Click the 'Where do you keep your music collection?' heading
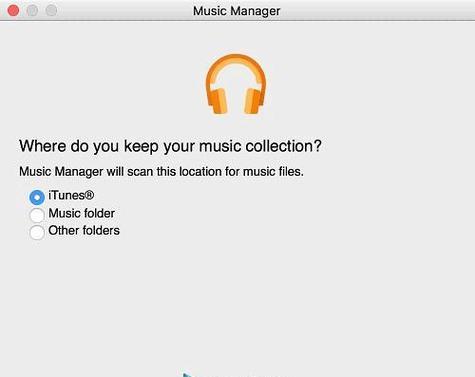The height and width of the screenshot is (377, 475). (x=170, y=146)
